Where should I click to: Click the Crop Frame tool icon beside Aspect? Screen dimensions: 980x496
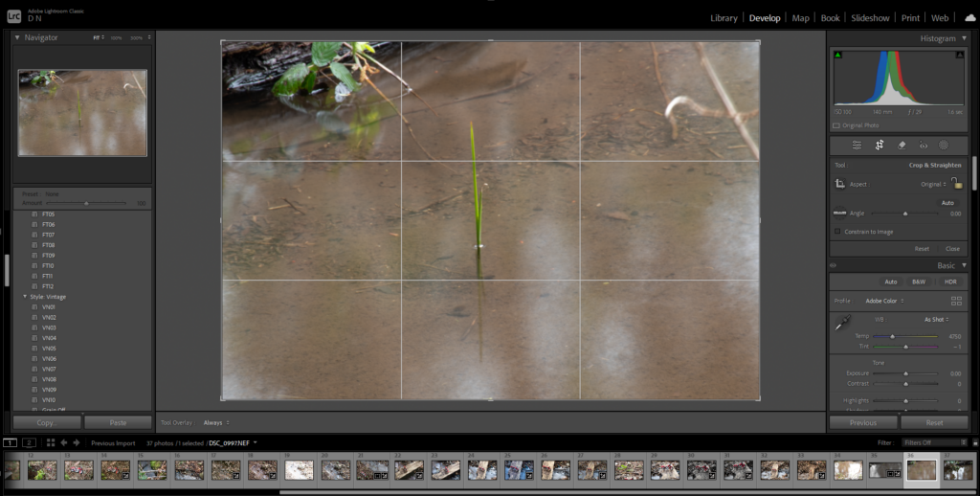point(840,184)
